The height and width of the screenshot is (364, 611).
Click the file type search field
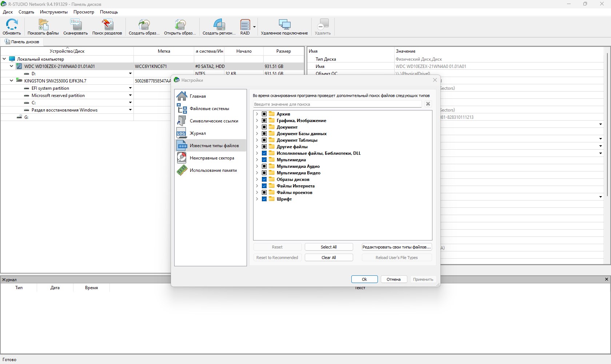(338, 104)
